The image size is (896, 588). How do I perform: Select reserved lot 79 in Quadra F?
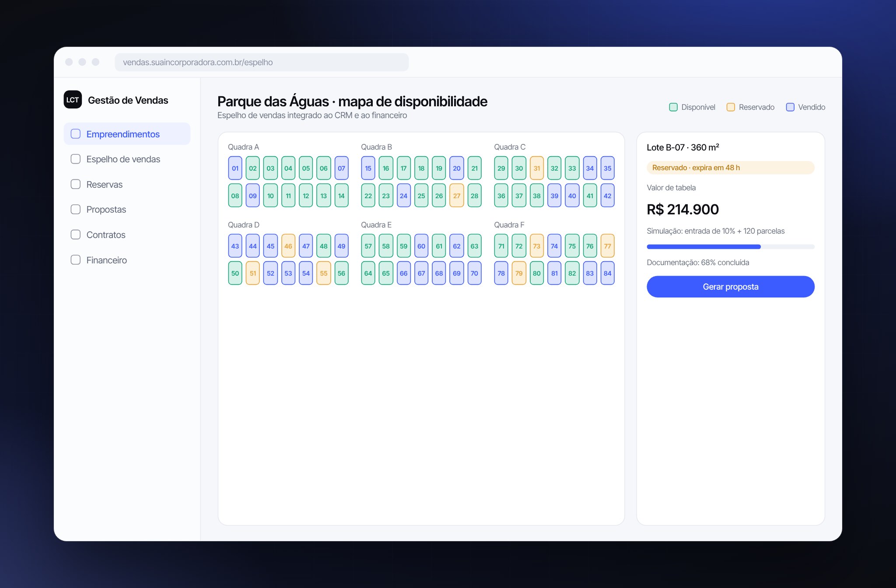click(x=519, y=273)
